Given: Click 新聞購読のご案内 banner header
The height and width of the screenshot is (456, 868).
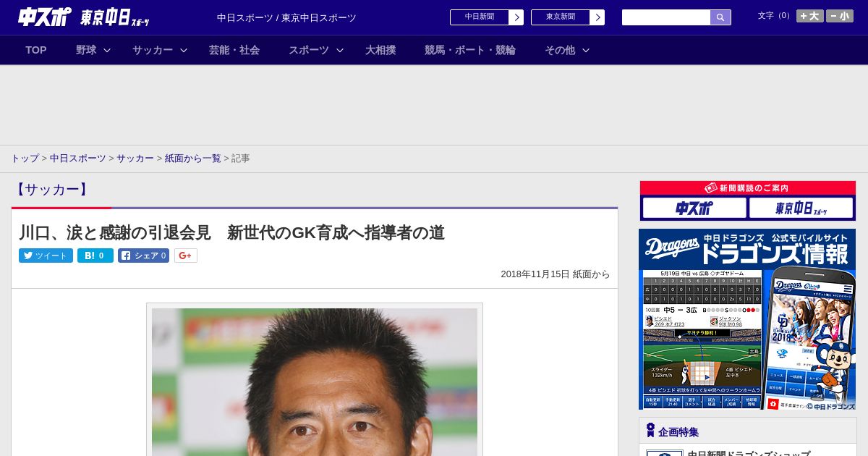Looking at the screenshot, I should (747, 188).
